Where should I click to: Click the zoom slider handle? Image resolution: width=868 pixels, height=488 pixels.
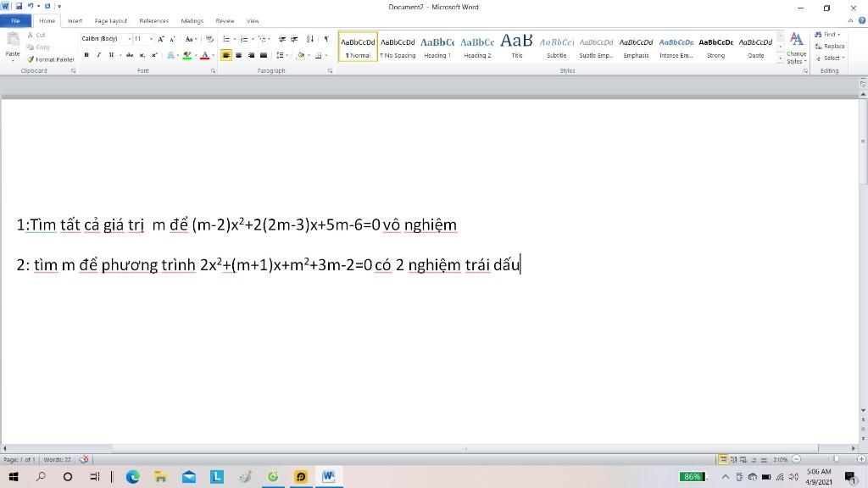tap(837, 459)
